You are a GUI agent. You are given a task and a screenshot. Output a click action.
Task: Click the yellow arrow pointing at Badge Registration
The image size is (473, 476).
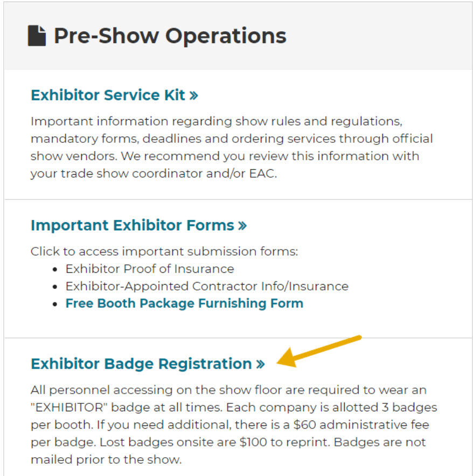pyautogui.click(x=318, y=352)
